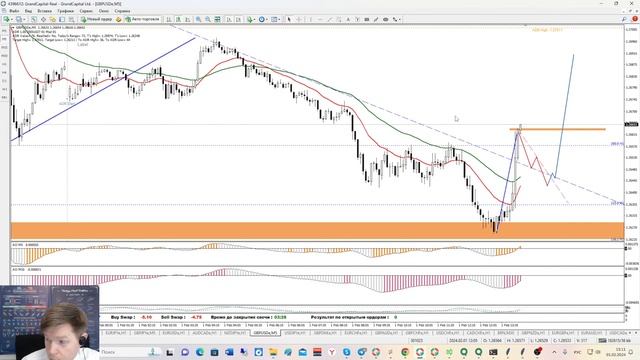Zoom in on the chart
This screenshot has height=360, width=640.
(198, 19)
